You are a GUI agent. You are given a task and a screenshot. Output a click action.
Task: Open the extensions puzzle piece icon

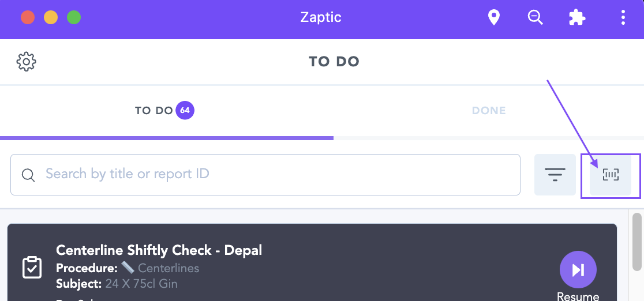[577, 18]
